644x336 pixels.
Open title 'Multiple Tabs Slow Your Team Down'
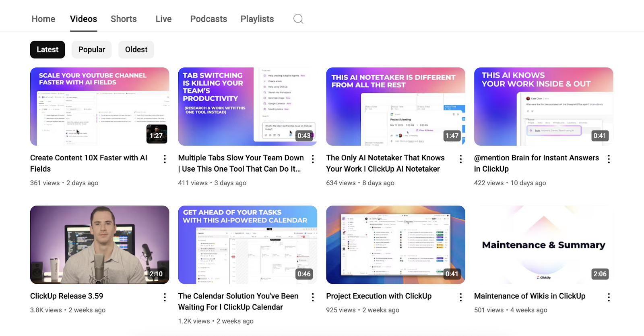coord(241,163)
